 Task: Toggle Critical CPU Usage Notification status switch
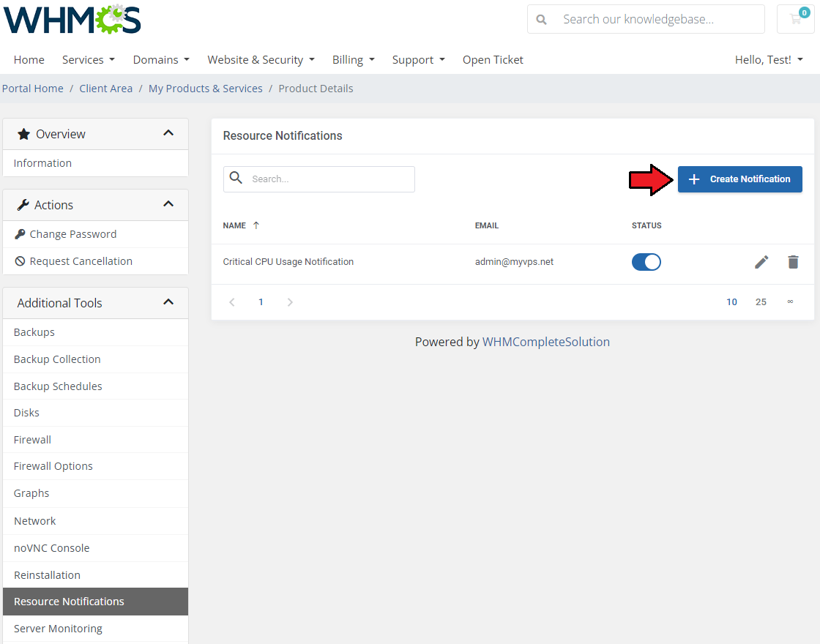(x=646, y=262)
